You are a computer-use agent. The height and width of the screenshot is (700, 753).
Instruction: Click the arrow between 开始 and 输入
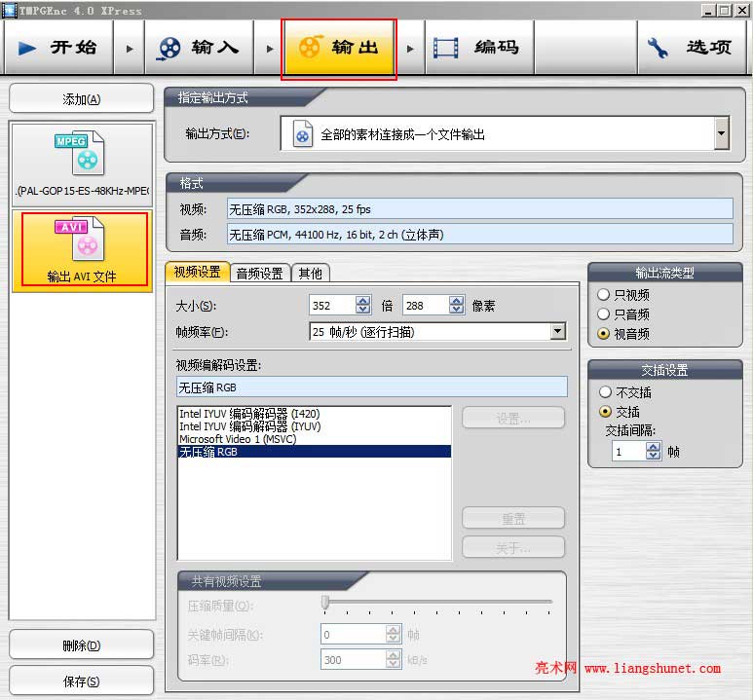(x=130, y=49)
